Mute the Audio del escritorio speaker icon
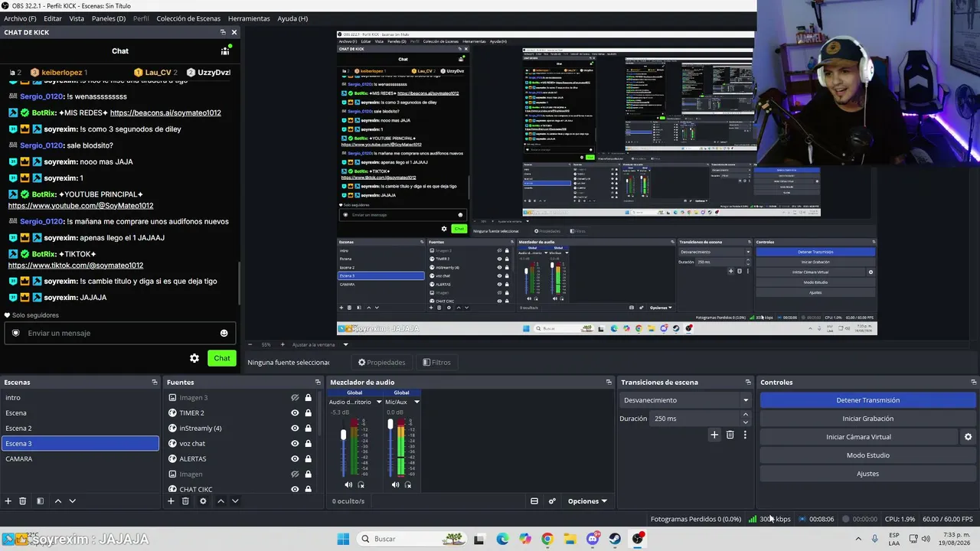 point(348,484)
